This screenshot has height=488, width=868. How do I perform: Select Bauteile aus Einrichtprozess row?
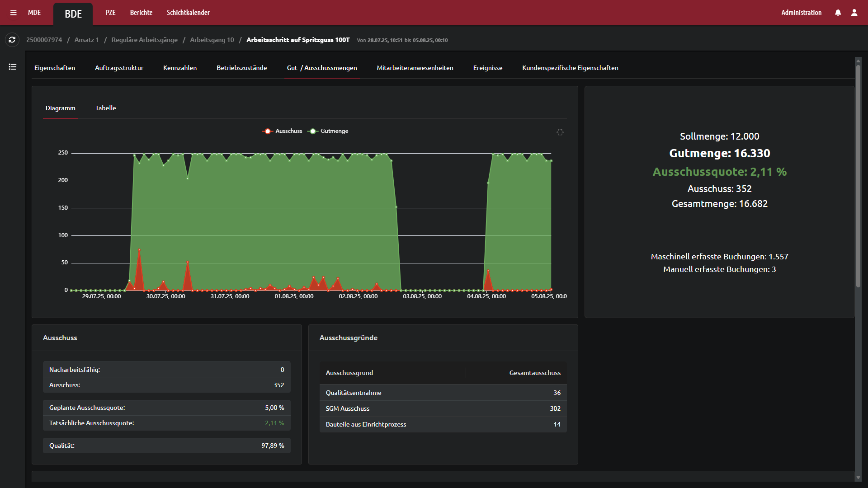(x=443, y=424)
